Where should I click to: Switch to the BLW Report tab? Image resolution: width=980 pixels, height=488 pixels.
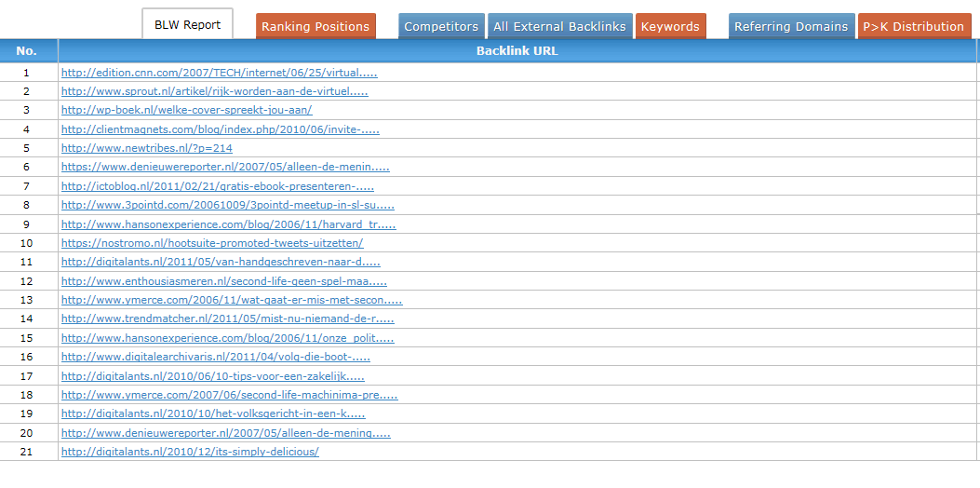[187, 24]
